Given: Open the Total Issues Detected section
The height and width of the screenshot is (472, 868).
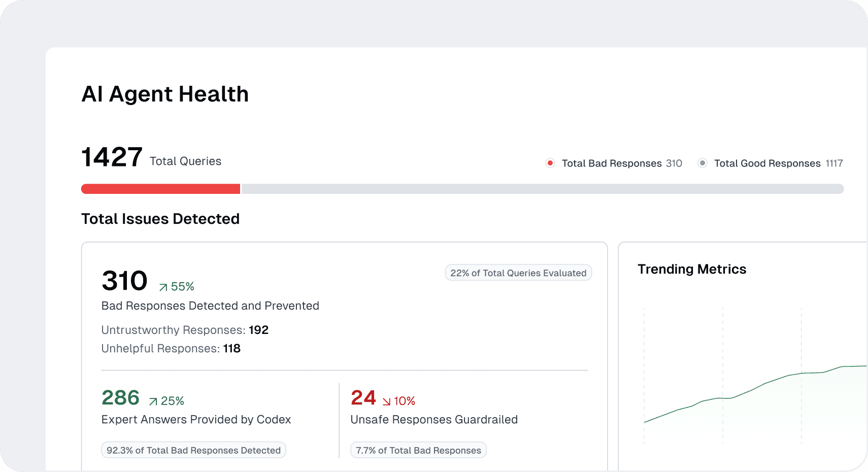Looking at the screenshot, I should (x=160, y=219).
